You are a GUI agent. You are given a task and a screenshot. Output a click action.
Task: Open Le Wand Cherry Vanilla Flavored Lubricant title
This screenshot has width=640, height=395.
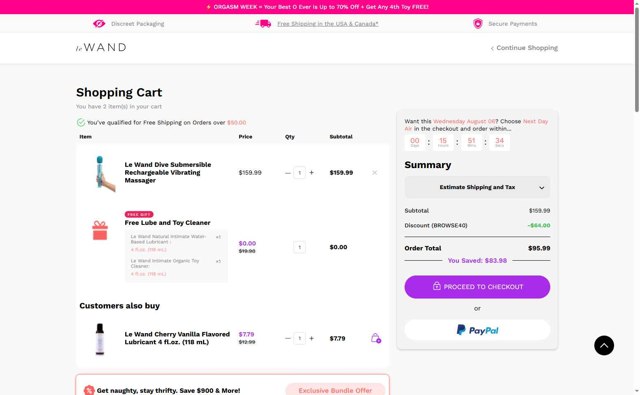point(177,338)
